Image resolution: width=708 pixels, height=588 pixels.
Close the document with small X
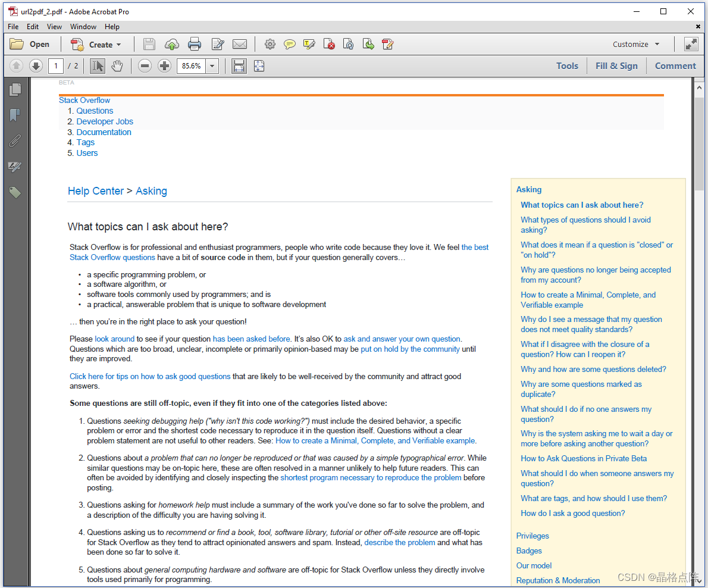[x=698, y=27]
